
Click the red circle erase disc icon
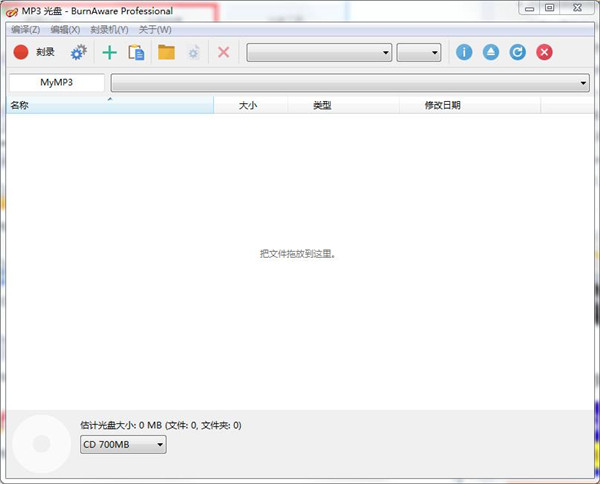coord(544,52)
